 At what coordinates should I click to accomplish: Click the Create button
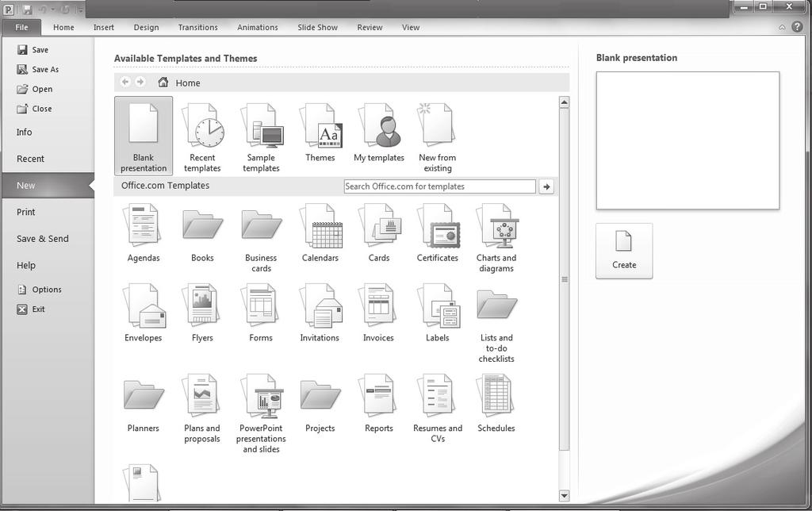[624, 251]
